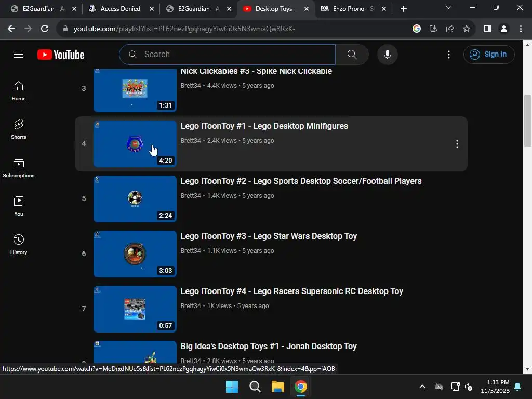
Task: Open YouTube settings three-dot menu
Action: pos(448,54)
